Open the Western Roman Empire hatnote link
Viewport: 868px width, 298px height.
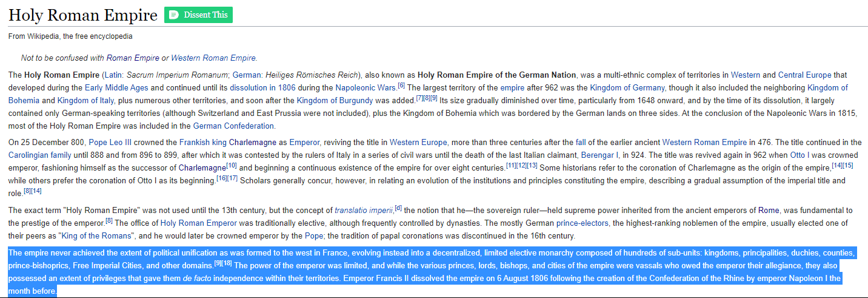[213, 58]
